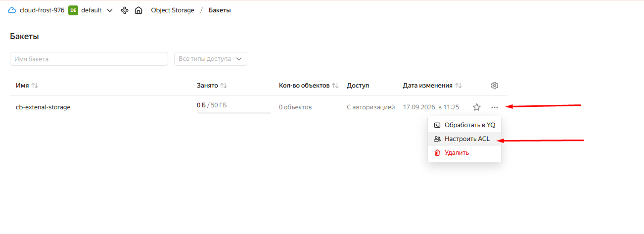Go to the home icon in breadcrumbs
The image size is (644, 234).
pyautogui.click(x=138, y=10)
